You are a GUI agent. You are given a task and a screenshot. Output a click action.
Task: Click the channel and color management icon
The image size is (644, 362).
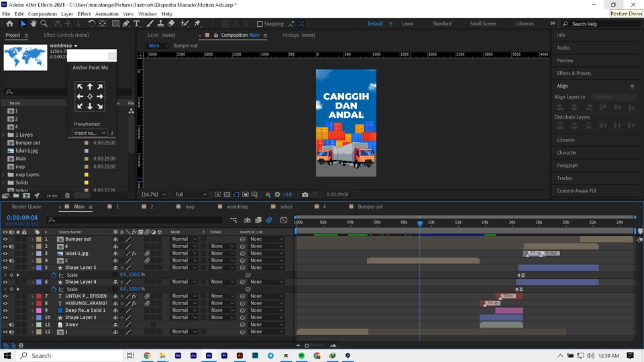pos(268,194)
